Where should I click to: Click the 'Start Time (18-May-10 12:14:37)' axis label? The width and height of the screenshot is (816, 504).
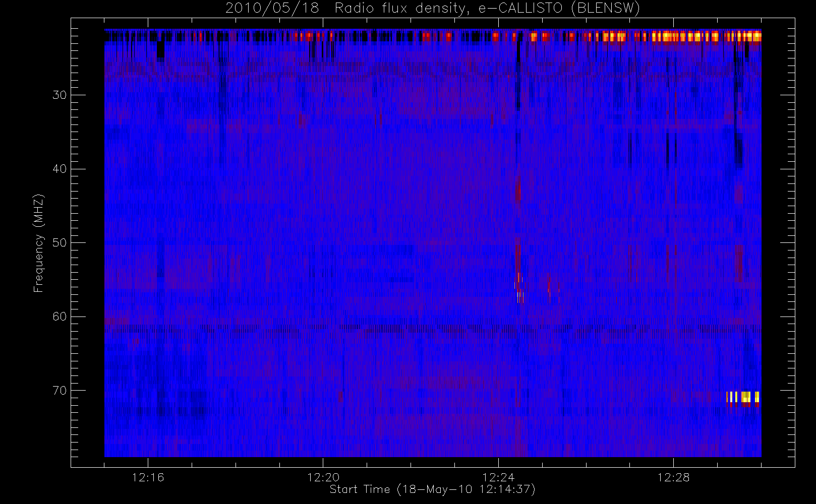coord(432,489)
